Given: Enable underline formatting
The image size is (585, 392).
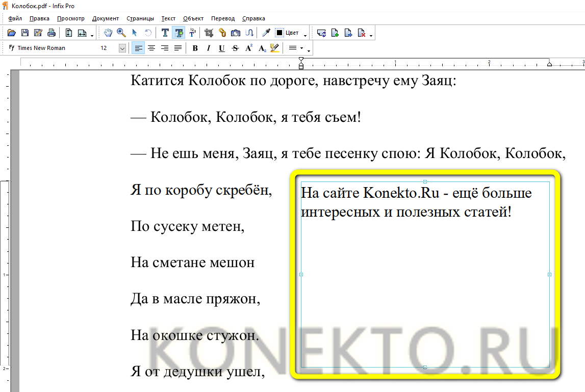Looking at the screenshot, I should point(221,48).
